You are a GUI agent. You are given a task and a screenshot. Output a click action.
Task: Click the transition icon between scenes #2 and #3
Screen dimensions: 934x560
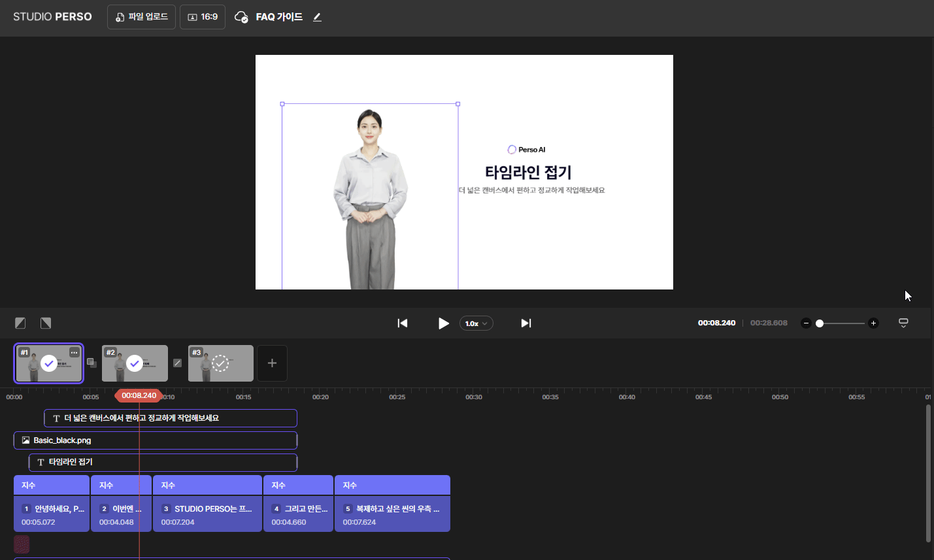point(177,363)
